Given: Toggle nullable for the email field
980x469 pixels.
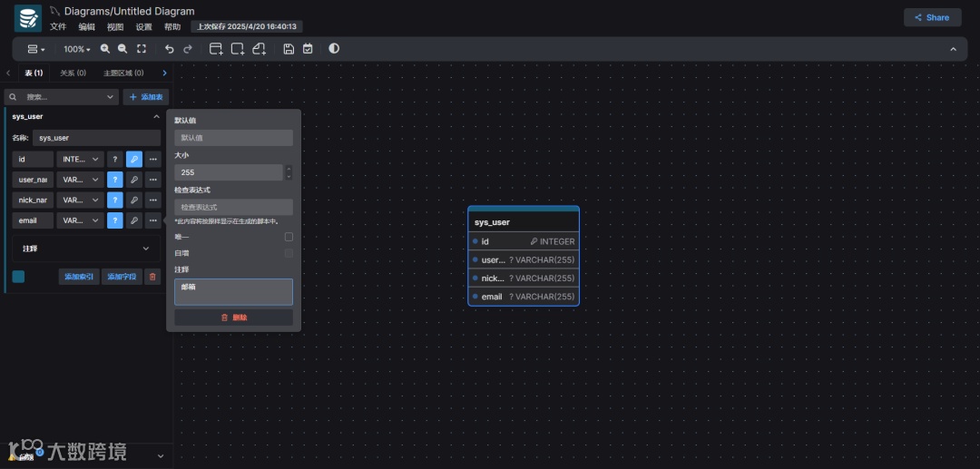Looking at the screenshot, I should tap(115, 220).
